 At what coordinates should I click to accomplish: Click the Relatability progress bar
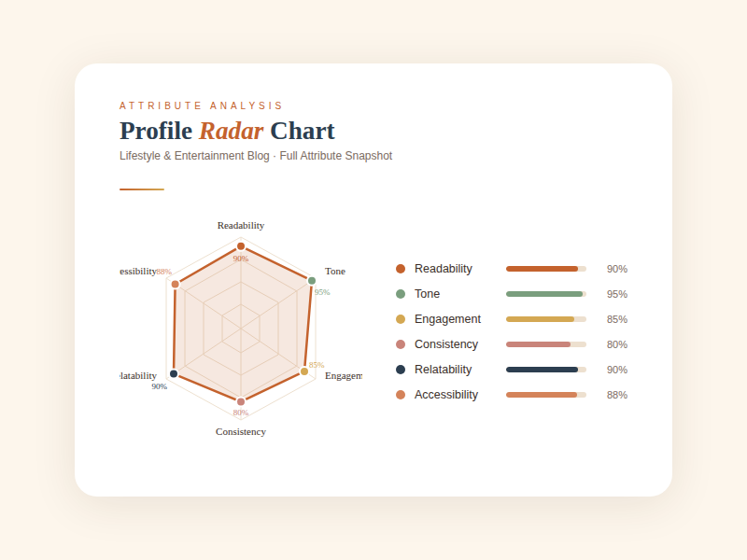tap(546, 370)
